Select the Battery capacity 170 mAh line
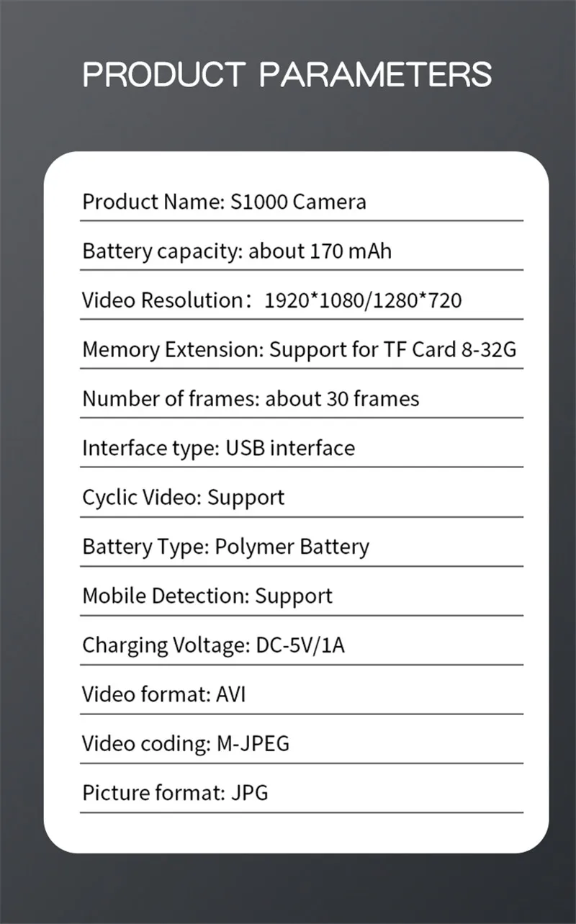The height and width of the screenshot is (924, 576). tap(237, 251)
